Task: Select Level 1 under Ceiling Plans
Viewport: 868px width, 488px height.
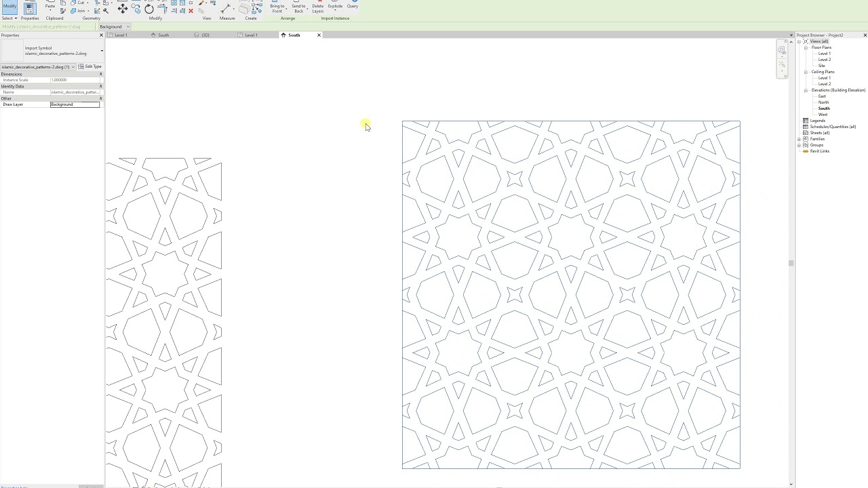Action: click(x=824, y=78)
